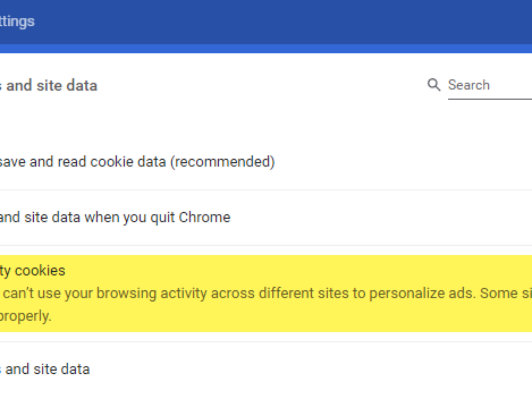532x399 pixels.
Task: Click the light-blue strip below the header
Action: point(266,48)
